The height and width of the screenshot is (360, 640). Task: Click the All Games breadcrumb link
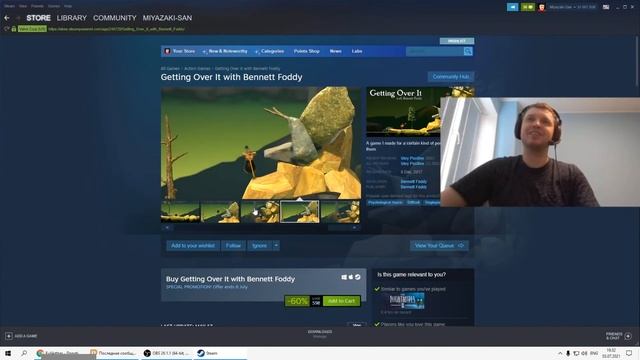click(170, 69)
